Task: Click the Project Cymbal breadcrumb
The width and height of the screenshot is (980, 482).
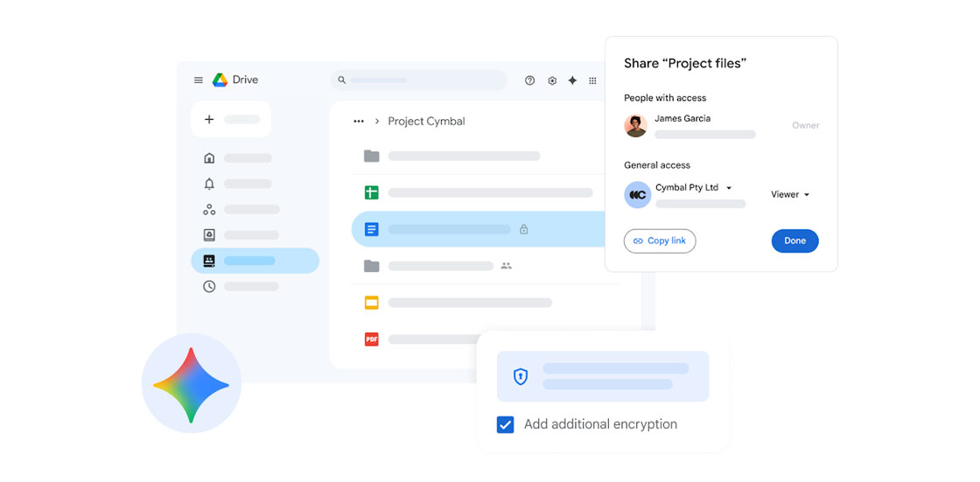Action: click(x=426, y=122)
